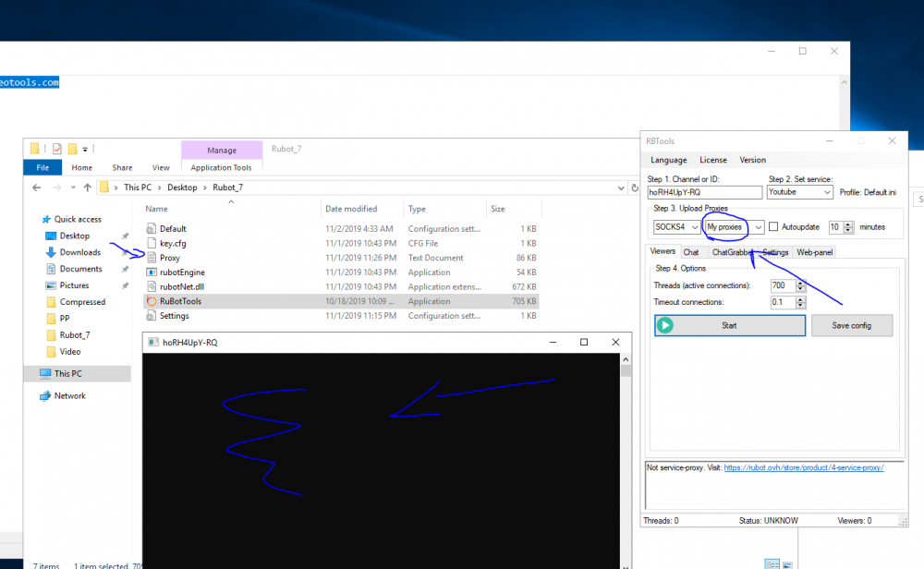
Task: Switch to the ChatGrabber tab
Action: pyautogui.click(x=731, y=252)
